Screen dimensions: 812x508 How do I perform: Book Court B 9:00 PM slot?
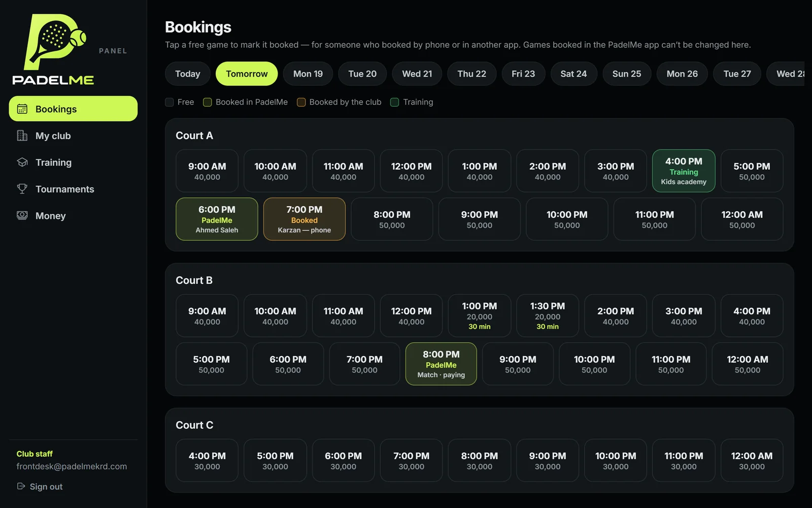[518, 364]
